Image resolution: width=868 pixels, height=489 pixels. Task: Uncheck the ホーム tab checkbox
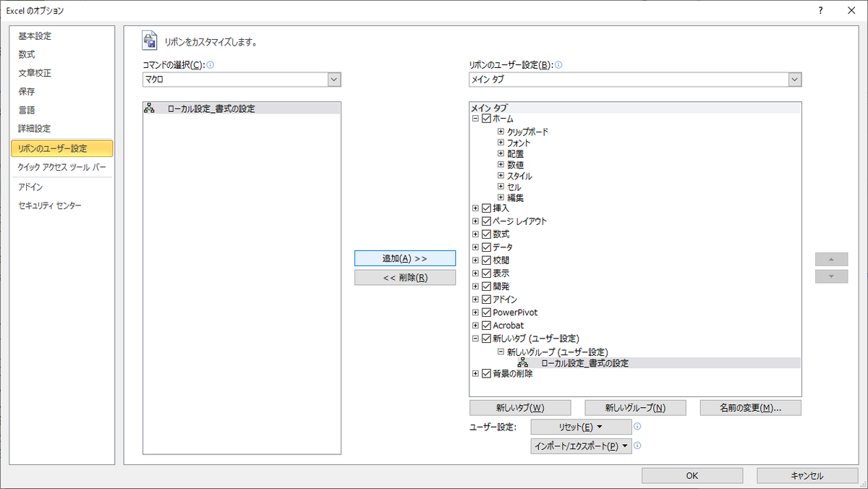pos(486,119)
